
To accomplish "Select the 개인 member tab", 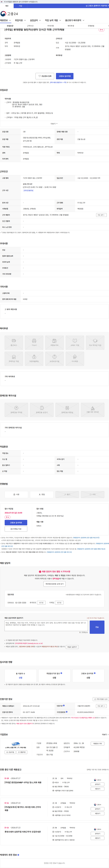I will click(7, 6).
